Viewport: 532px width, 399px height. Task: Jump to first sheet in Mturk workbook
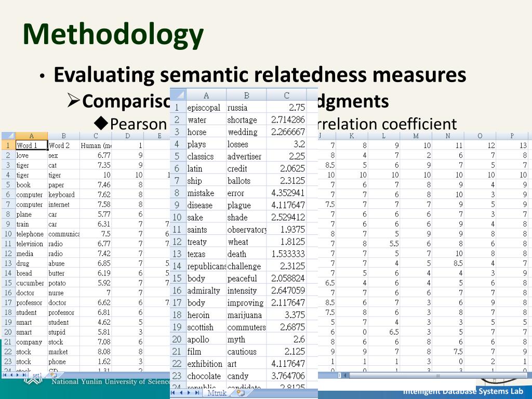click(174, 393)
